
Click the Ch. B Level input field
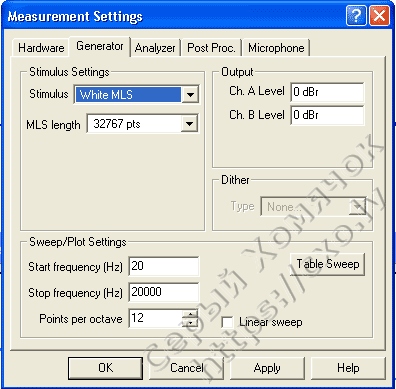coord(327,115)
